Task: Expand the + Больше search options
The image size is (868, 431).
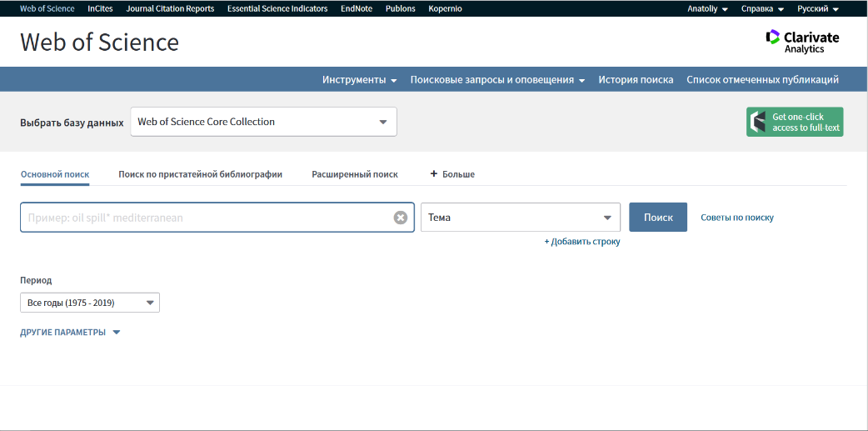Action: (x=452, y=174)
